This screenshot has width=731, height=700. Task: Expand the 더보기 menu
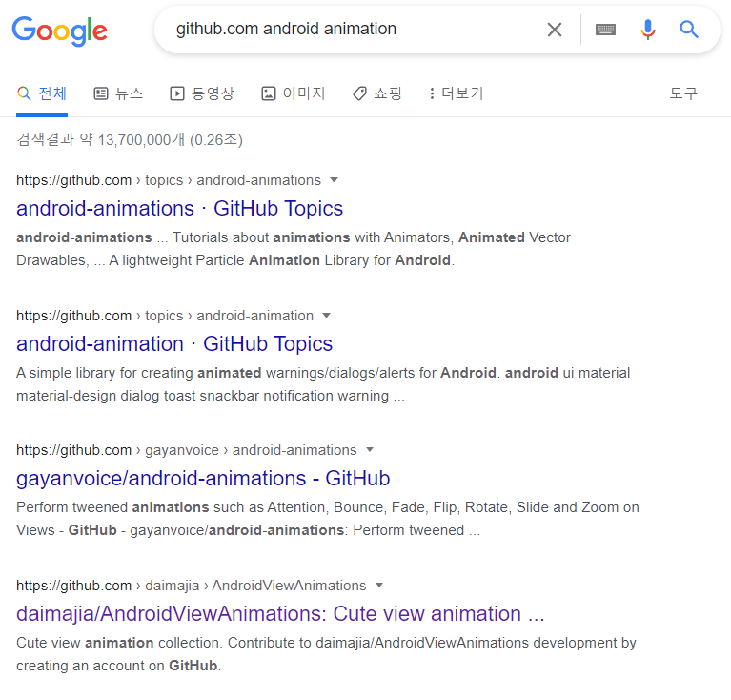pos(456,93)
